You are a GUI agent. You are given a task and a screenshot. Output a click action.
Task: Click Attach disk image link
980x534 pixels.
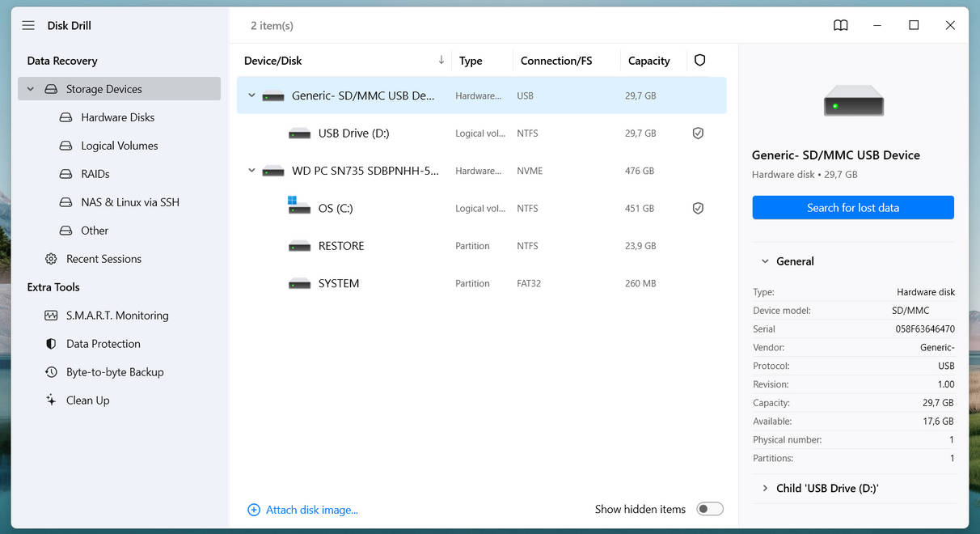click(x=312, y=510)
